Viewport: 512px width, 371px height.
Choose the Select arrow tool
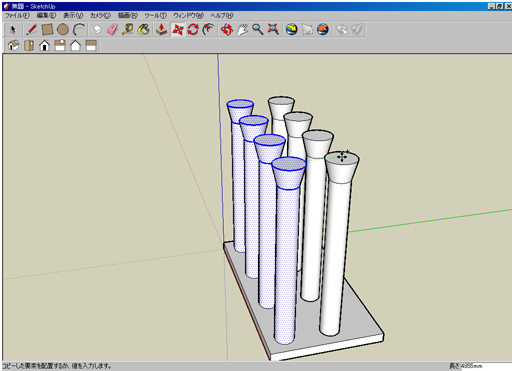(13, 30)
